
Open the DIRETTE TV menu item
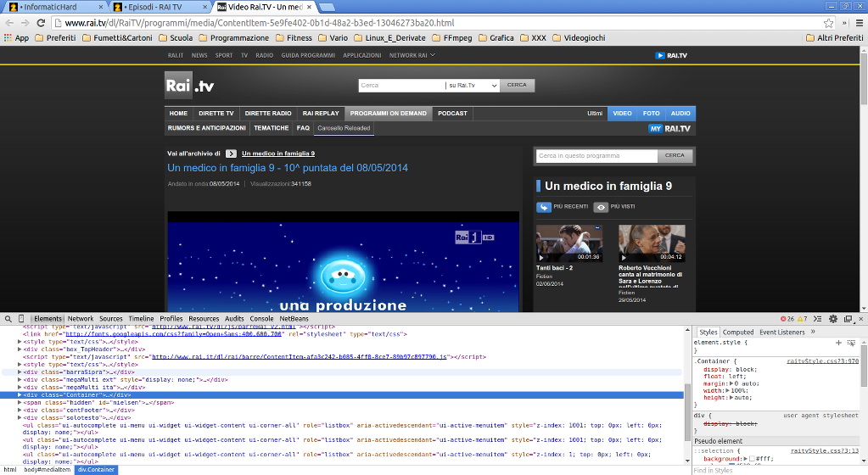(x=216, y=114)
